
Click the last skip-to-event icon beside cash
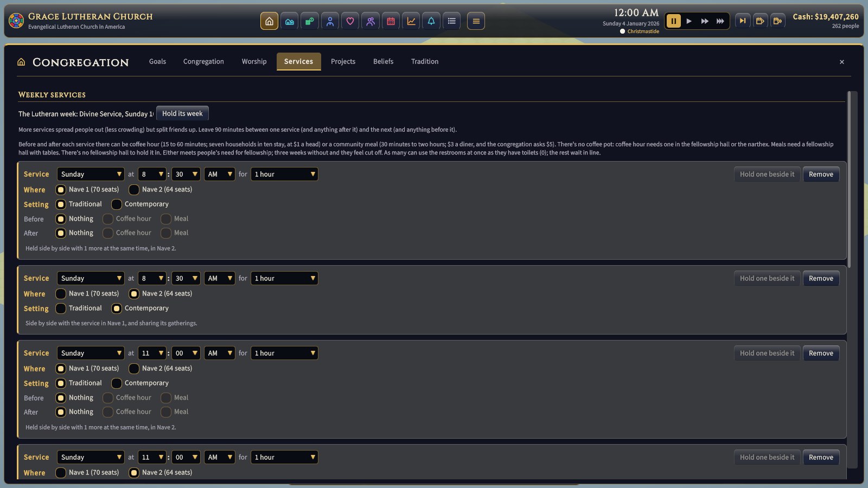click(777, 21)
